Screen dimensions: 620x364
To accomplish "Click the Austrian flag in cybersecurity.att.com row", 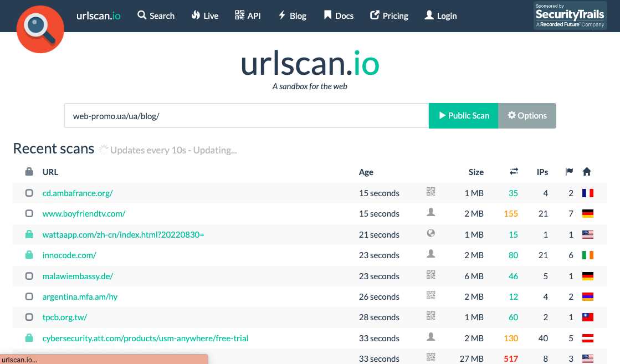I will coord(587,338).
